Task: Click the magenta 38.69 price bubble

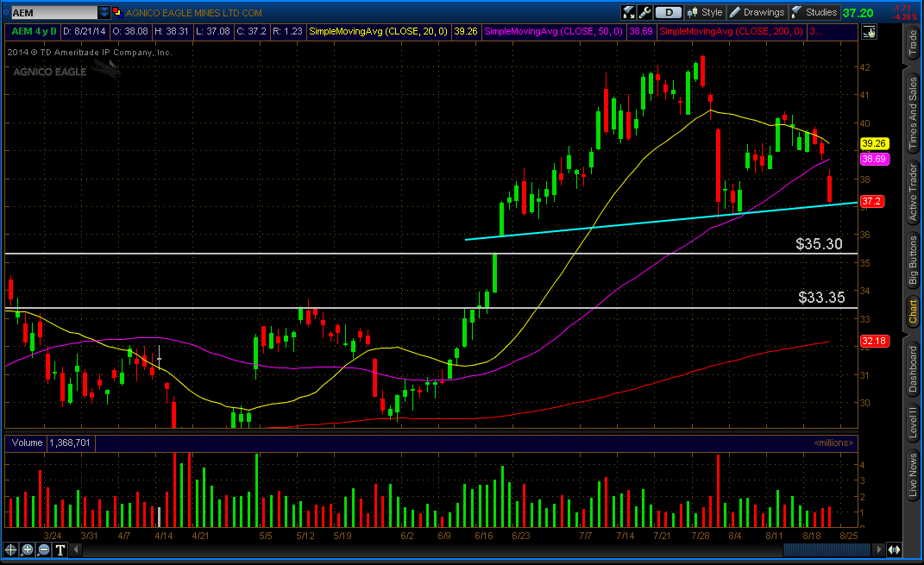Action: tap(874, 159)
